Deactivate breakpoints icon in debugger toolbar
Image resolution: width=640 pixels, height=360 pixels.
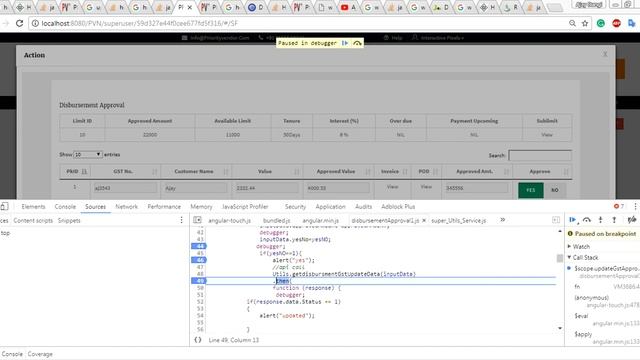[x=631, y=220]
